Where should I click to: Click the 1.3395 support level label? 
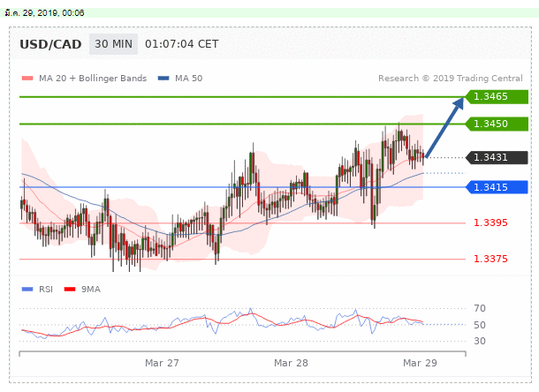coord(490,222)
